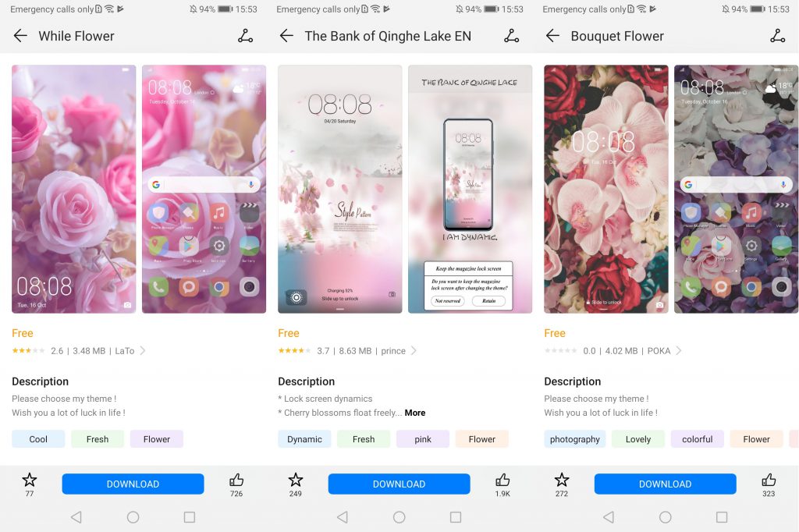This screenshot has height=532, width=799.
Task: Open Bouquet Flower lock screen preview thumbnail
Action: coord(605,189)
